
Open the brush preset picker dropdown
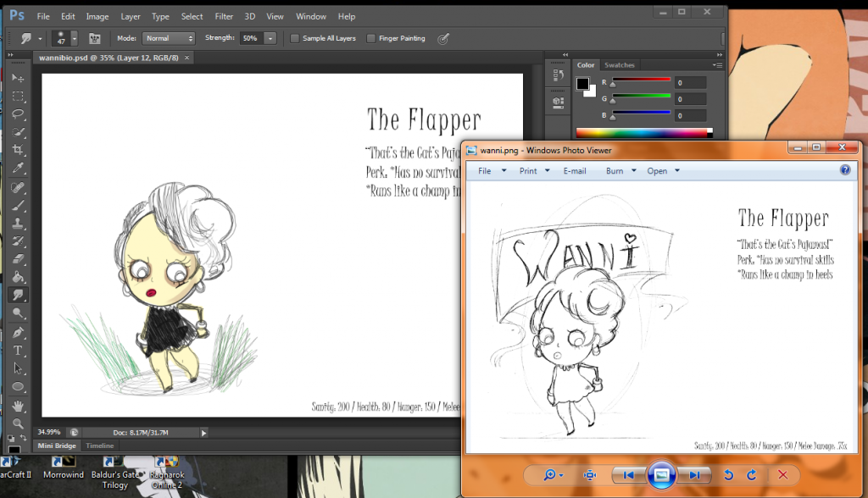tap(75, 38)
